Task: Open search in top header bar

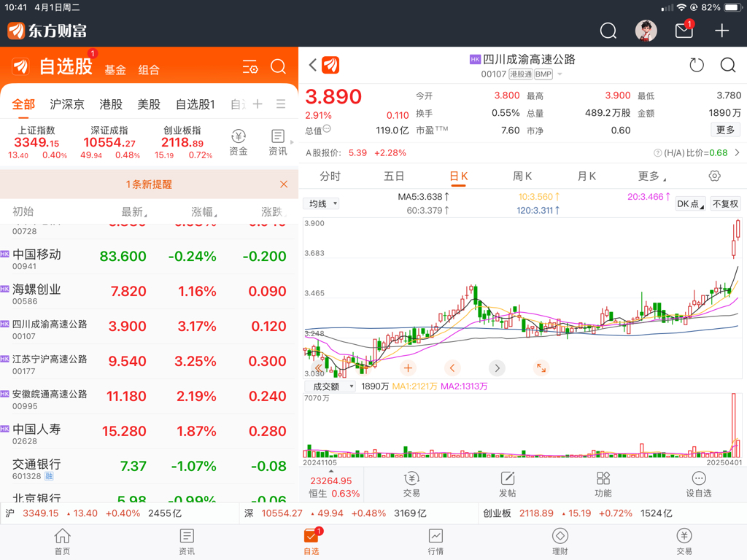Action: [x=608, y=31]
